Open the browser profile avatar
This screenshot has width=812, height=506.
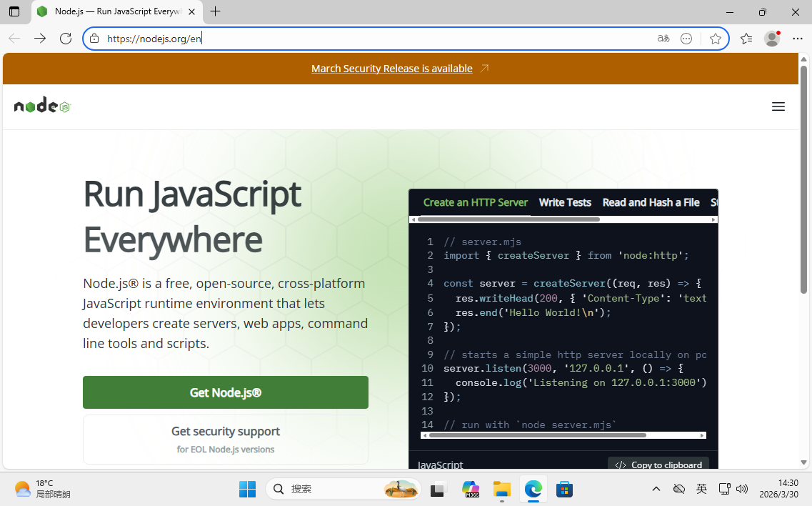pos(772,39)
